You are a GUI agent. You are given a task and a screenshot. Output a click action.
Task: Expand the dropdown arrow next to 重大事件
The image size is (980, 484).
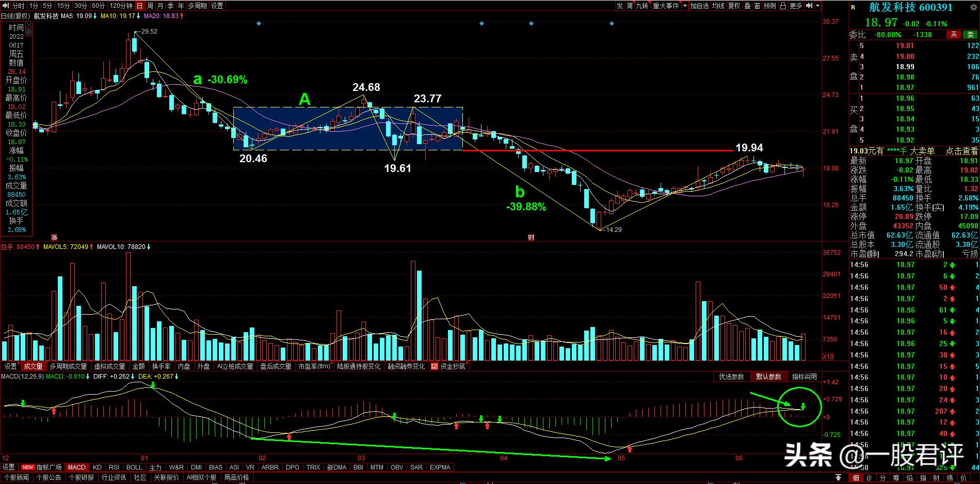685,6
